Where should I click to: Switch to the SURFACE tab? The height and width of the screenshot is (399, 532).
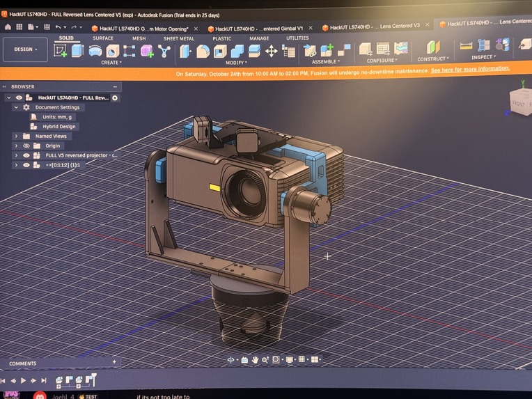(x=103, y=38)
